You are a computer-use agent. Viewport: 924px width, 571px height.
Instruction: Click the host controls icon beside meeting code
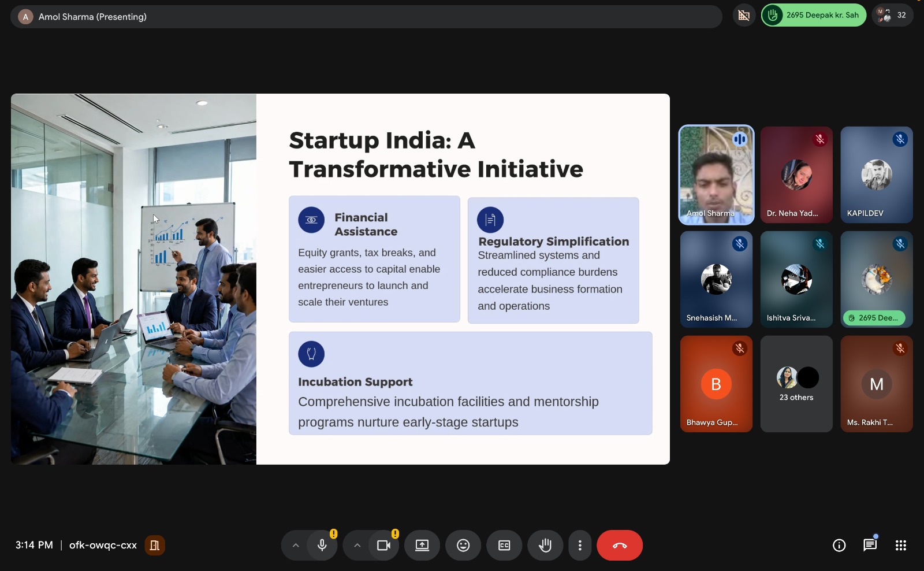(x=155, y=546)
